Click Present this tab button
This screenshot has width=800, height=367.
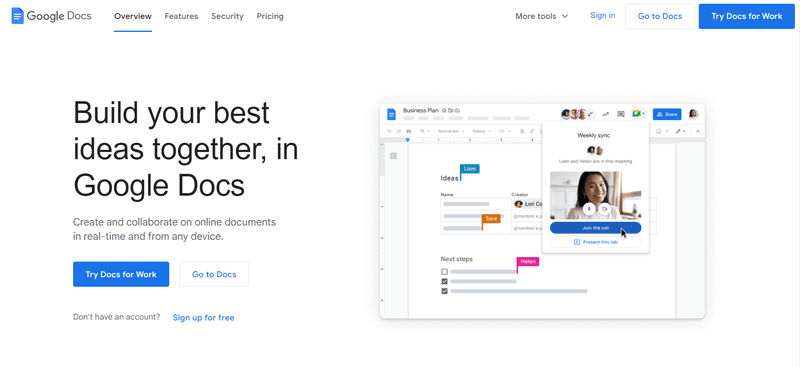pyautogui.click(x=595, y=242)
